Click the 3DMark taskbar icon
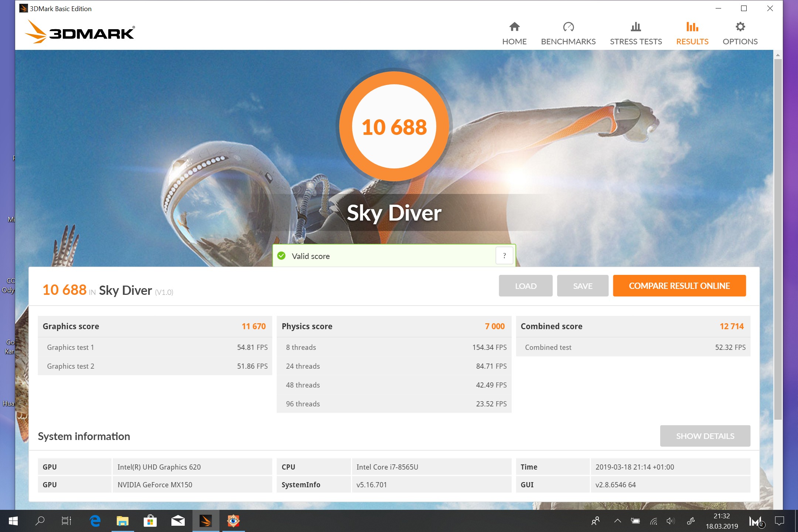The image size is (798, 532). (205, 521)
